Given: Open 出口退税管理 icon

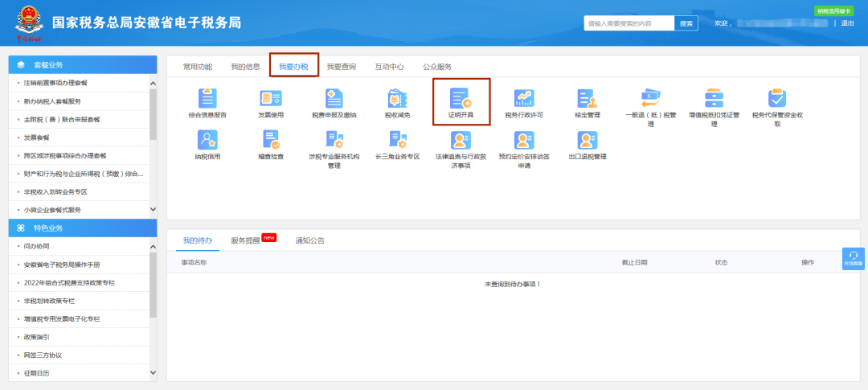Looking at the screenshot, I should click(x=588, y=140).
